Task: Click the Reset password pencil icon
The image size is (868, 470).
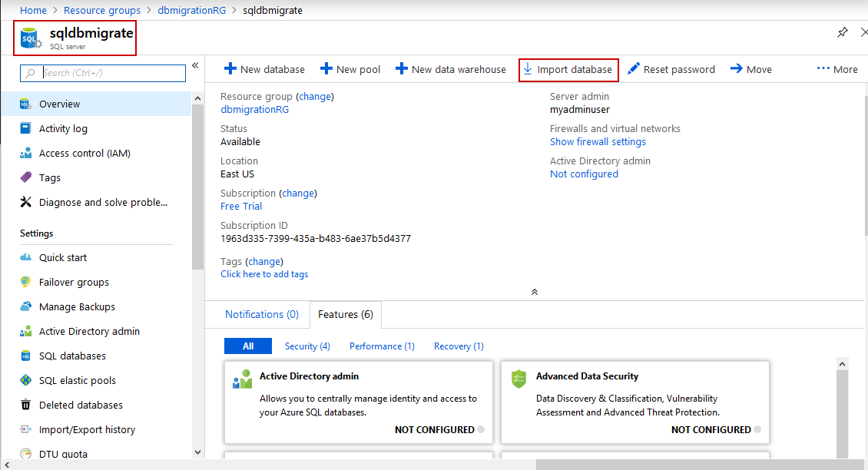Action: 634,69
